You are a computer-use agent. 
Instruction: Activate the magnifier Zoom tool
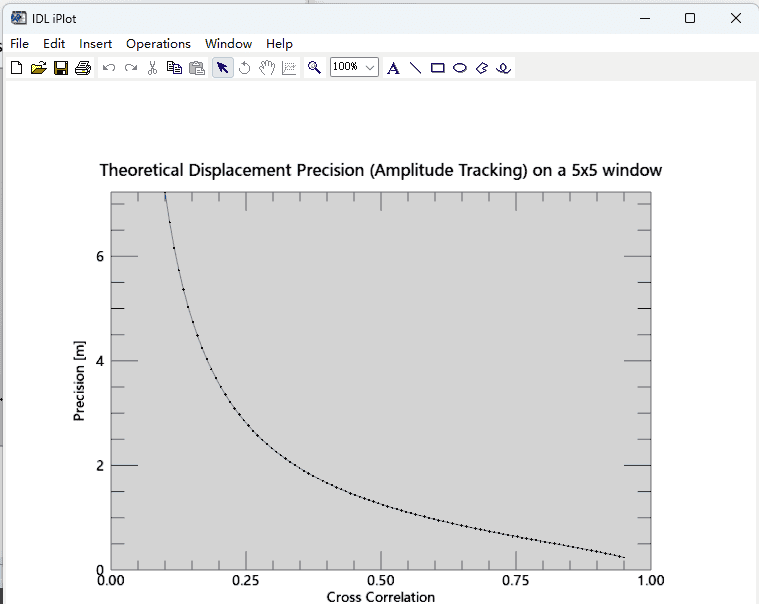click(314, 68)
